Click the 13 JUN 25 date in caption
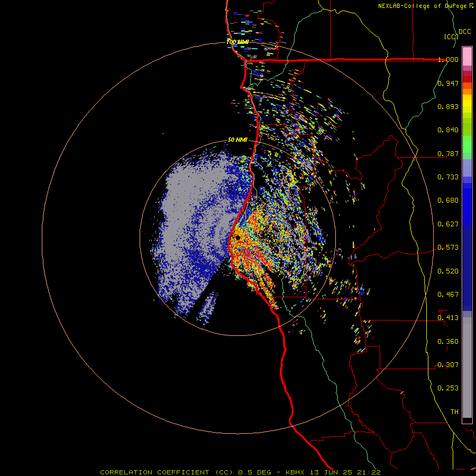This screenshot has width=476, height=476. point(330,472)
